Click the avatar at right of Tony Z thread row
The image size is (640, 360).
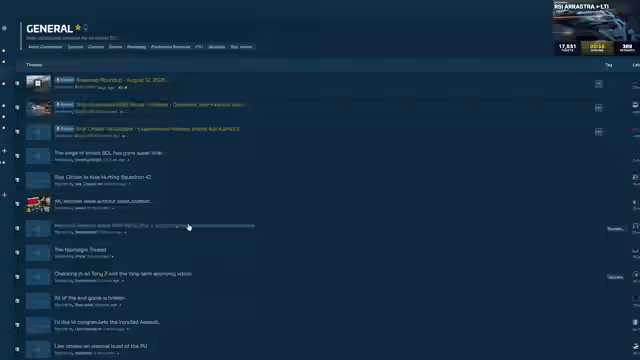636,275
